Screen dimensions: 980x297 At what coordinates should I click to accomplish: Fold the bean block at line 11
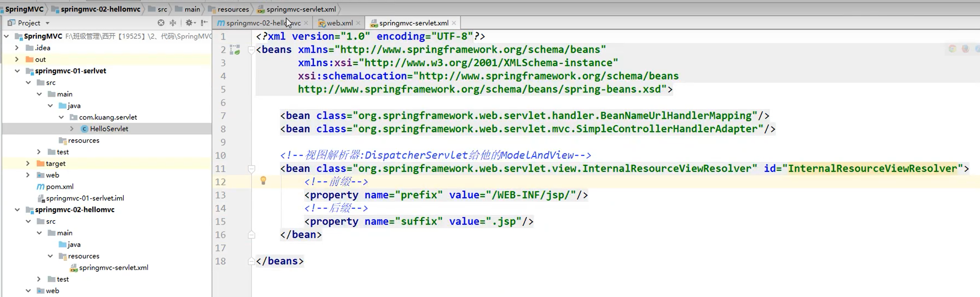tap(251, 169)
